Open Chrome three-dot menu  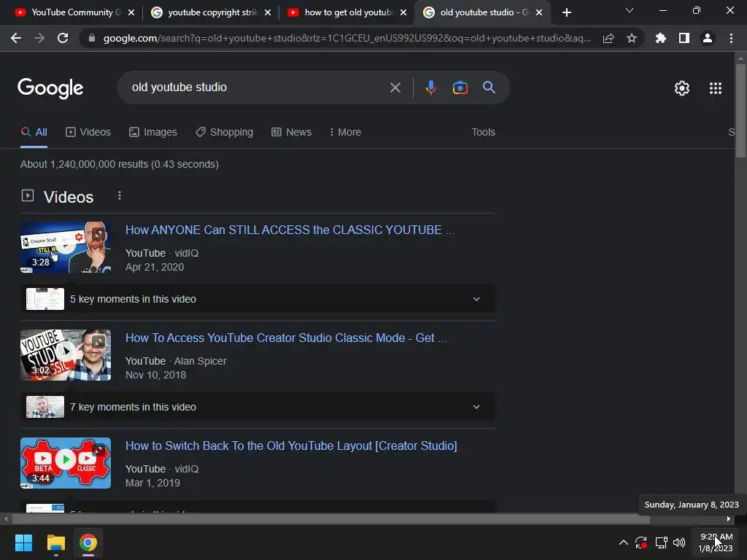point(731,38)
